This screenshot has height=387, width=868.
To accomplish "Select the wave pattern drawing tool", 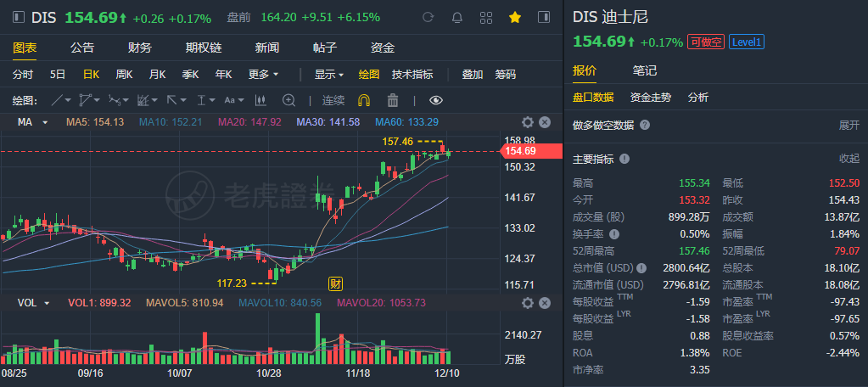I will [114, 100].
